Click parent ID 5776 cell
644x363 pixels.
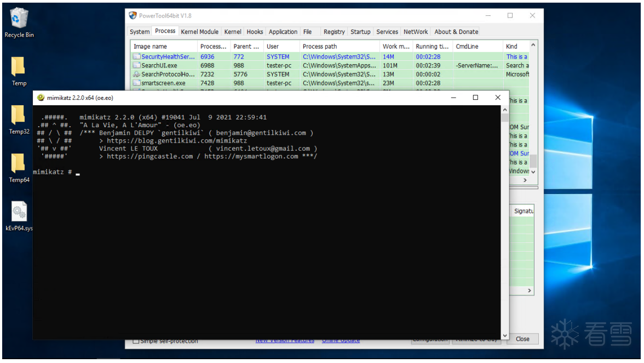coord(241,75)
